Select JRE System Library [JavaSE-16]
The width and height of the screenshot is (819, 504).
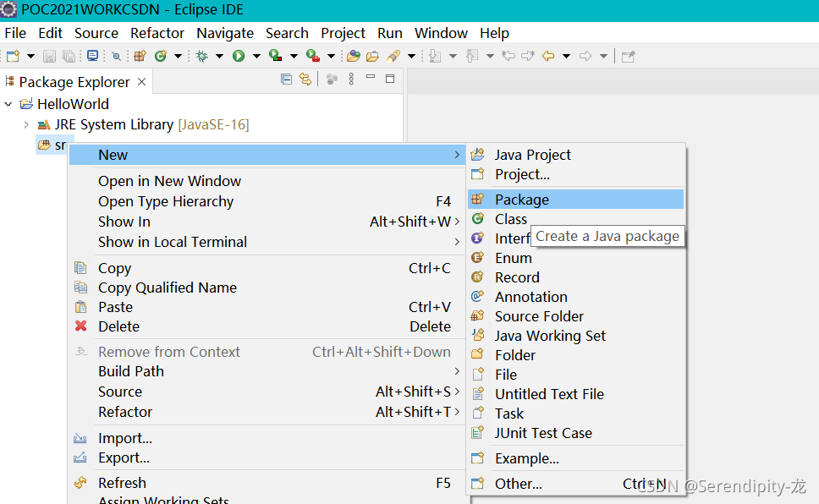pyautogui.click(x=152, y=125)
